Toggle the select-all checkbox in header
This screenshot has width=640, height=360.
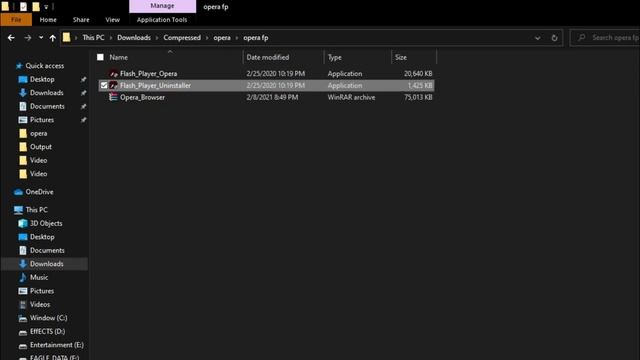(100, 57)
